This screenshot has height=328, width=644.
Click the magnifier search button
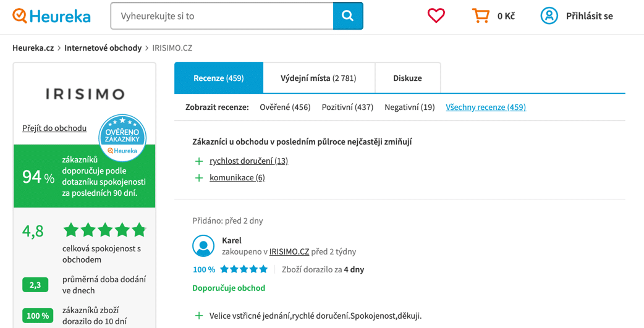pos(348,16)
